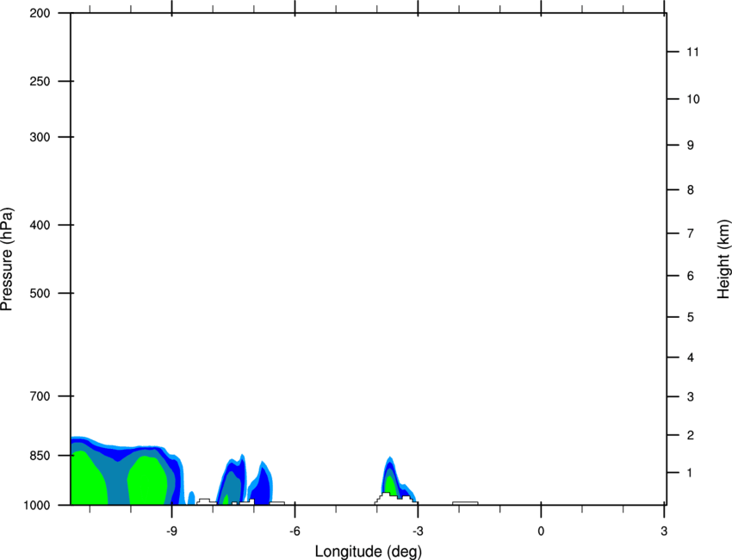Click the 11 km height label
This screenshot has height=560, width=732.
coord(692,52)
